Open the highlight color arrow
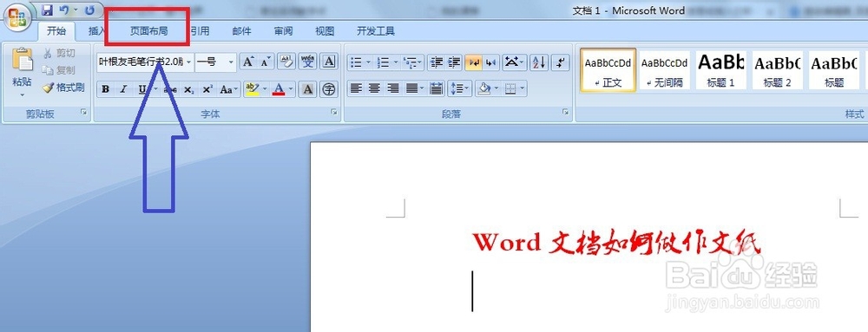This screenshot has width=868, height=332. coord(264,89)
